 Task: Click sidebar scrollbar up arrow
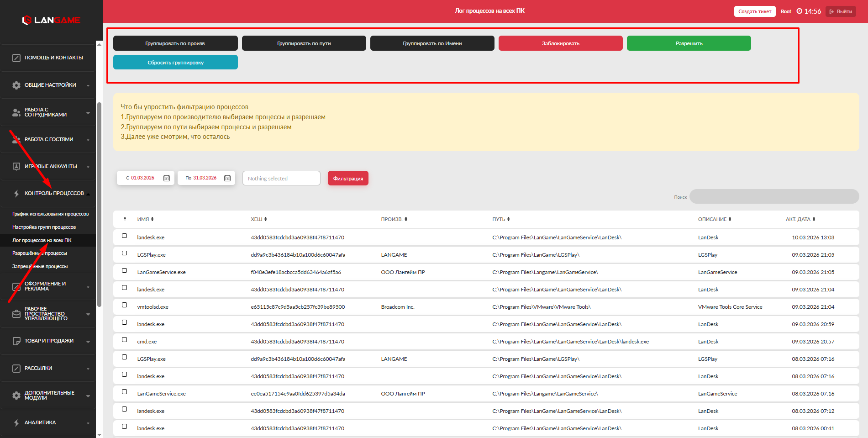[x=99, y=44]
